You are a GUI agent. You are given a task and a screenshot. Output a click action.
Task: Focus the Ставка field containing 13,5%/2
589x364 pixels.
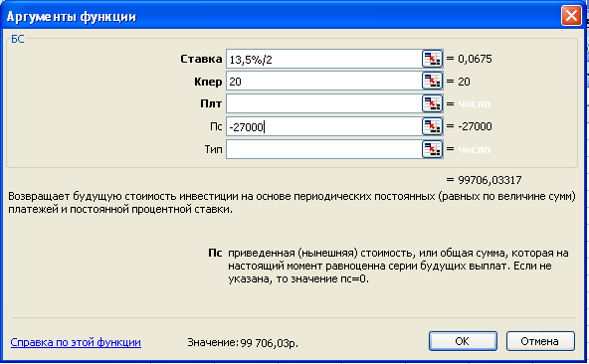[324, 59]
